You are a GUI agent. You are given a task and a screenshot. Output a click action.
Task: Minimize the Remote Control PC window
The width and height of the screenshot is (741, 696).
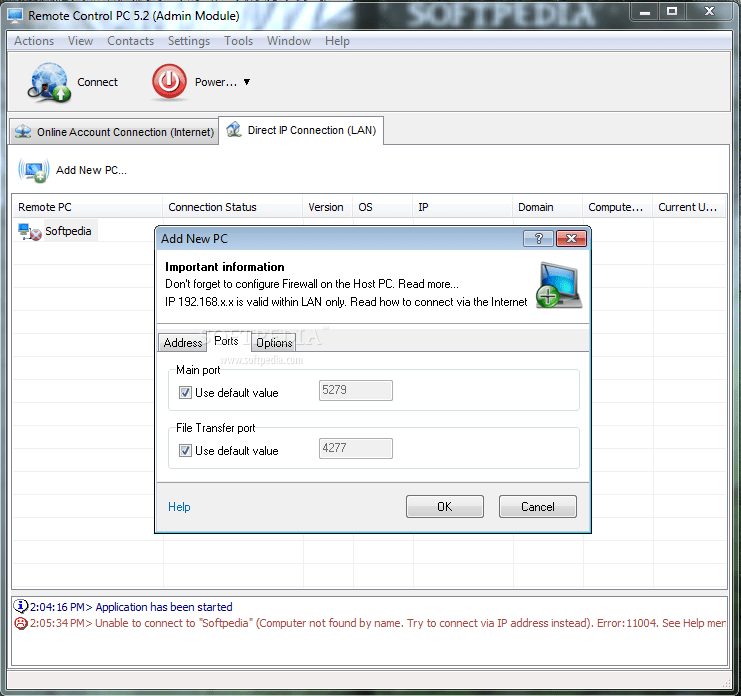(x=645, y=11)
